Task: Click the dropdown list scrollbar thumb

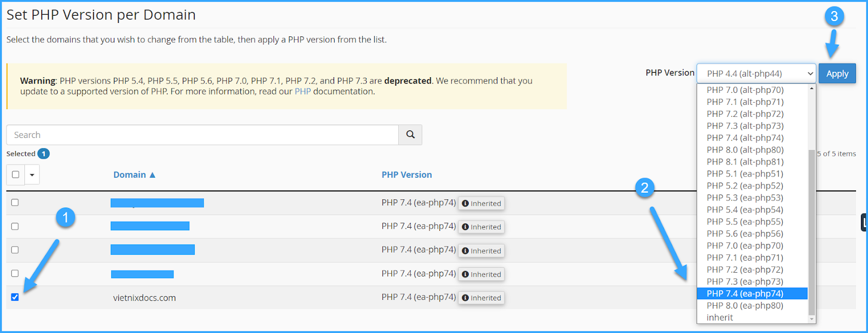Action: (x=812, y=233)
